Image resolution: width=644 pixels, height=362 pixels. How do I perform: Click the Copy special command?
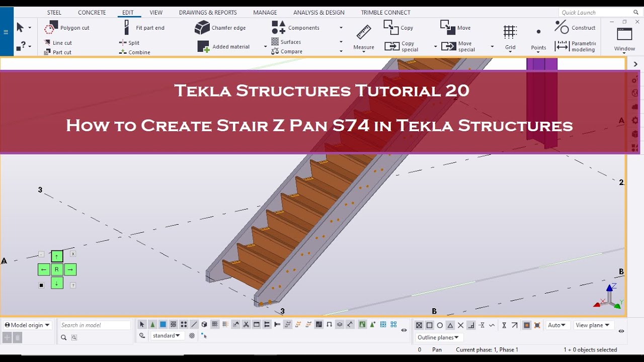pyautogui.click(x=401, y=46)
